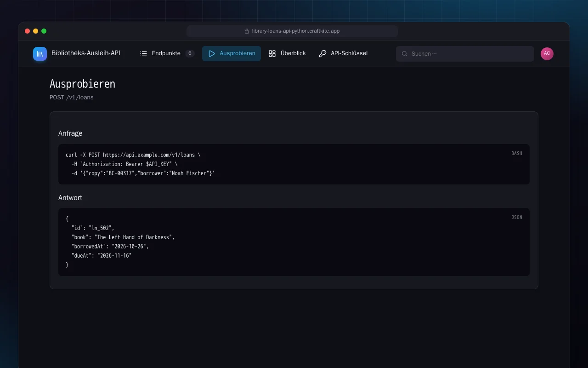Click the Bibliotheks-Ausleih-API logo icon
This screenshot has height=368, width=588.
click(40, 54)
